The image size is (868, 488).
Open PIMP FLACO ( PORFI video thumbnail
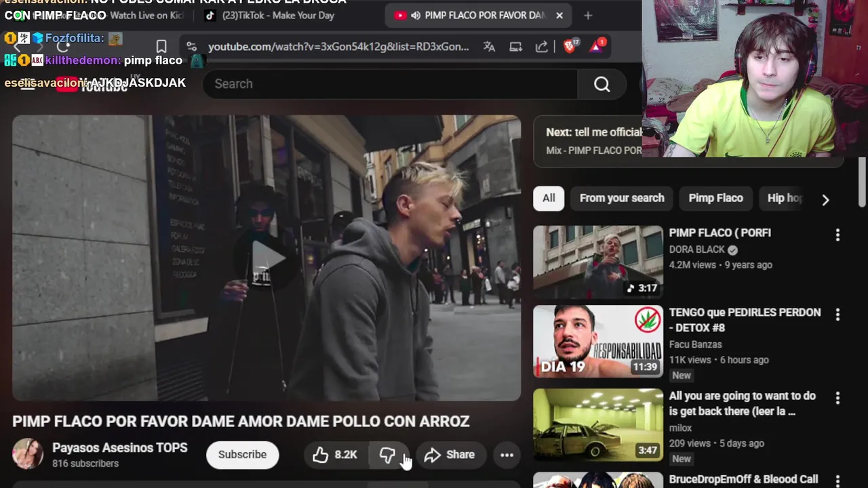(x=597, y=262)
